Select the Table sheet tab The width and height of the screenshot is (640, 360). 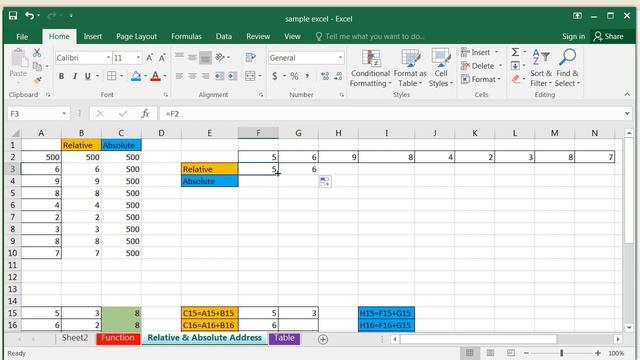[x=284, y=338]
